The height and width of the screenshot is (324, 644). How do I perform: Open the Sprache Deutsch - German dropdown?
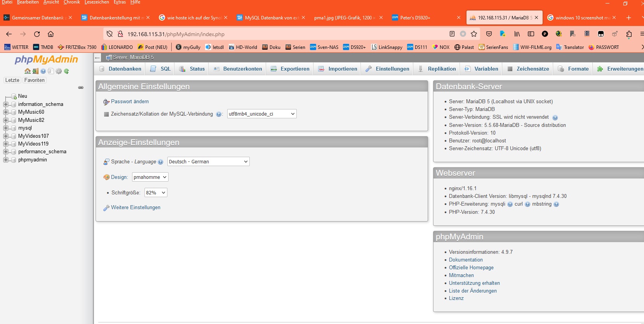point(208,161)
